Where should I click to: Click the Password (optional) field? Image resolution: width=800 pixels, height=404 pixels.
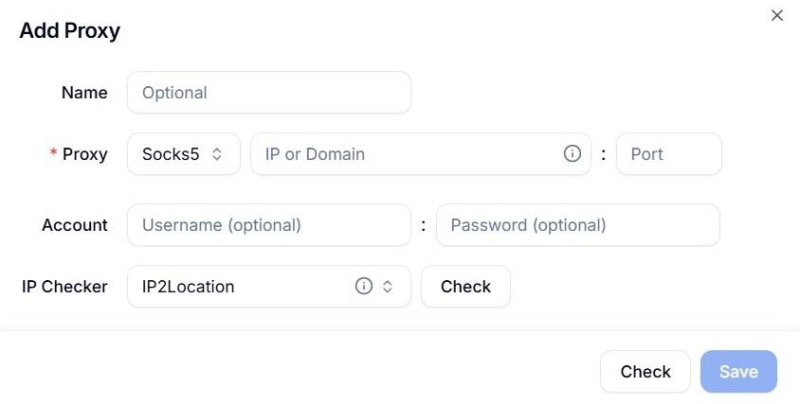(x=578, y=225)
